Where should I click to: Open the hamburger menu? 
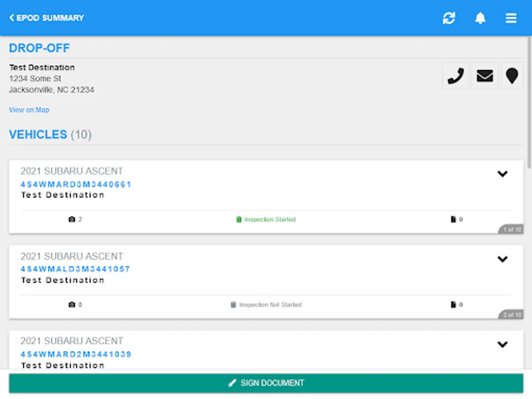(x=511, y=18)
